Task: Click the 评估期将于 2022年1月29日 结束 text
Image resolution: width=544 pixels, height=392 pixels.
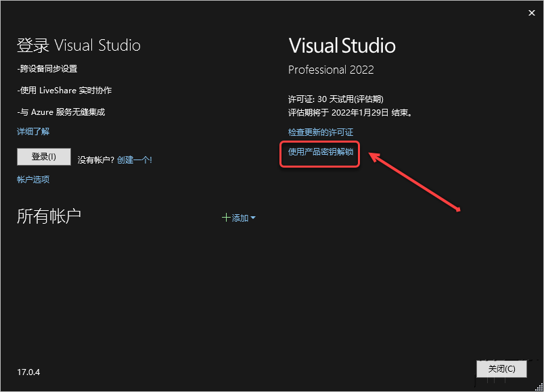Action: (x=350, y=113)
